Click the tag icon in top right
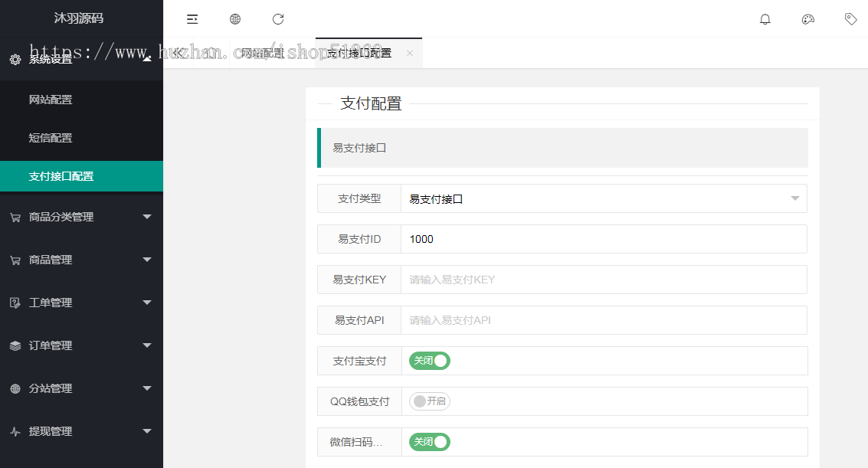The width and height of the screenshot is (868, 468). [851, 19]
